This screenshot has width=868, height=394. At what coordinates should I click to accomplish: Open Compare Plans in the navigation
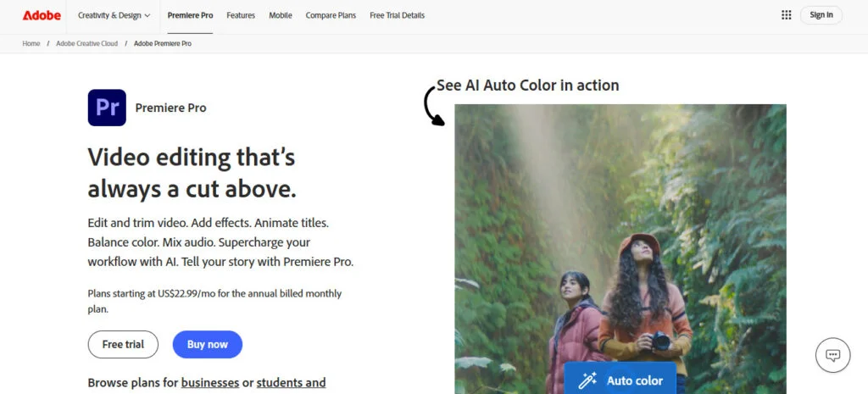click(x=331, y=15)
